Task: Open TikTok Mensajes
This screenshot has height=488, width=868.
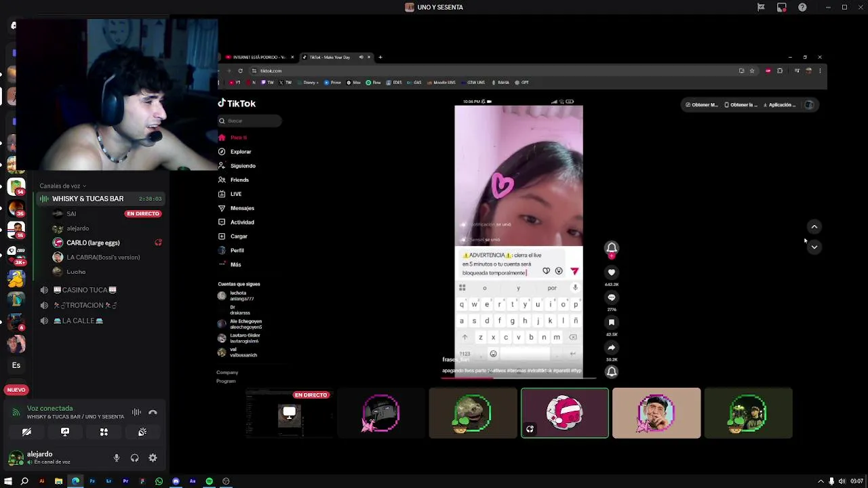Action: (x=236, y=208)
